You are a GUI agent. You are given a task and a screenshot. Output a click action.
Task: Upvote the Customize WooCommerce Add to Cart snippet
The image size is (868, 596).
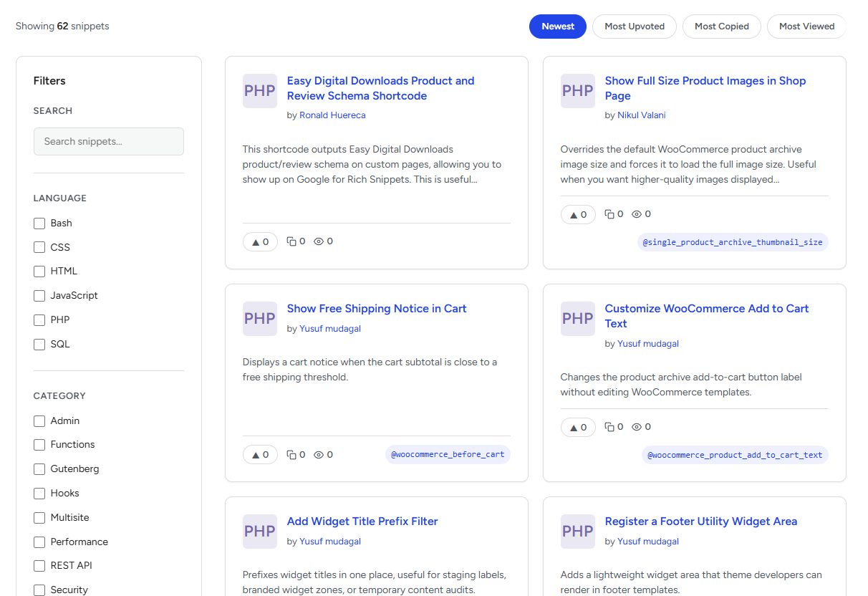tap(578, 428)
